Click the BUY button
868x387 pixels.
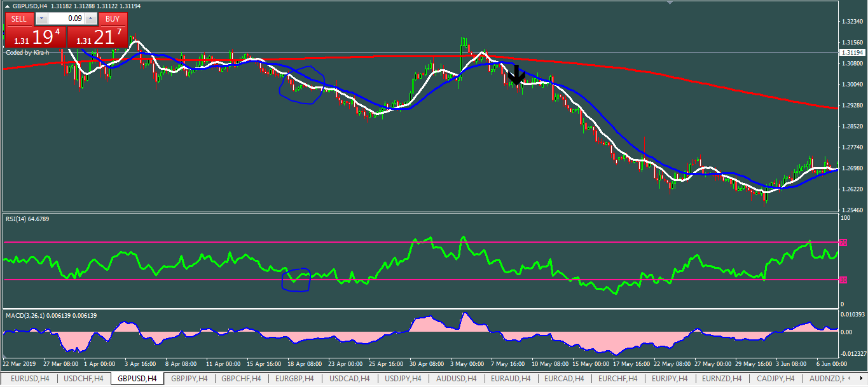[x=113, y=19]
